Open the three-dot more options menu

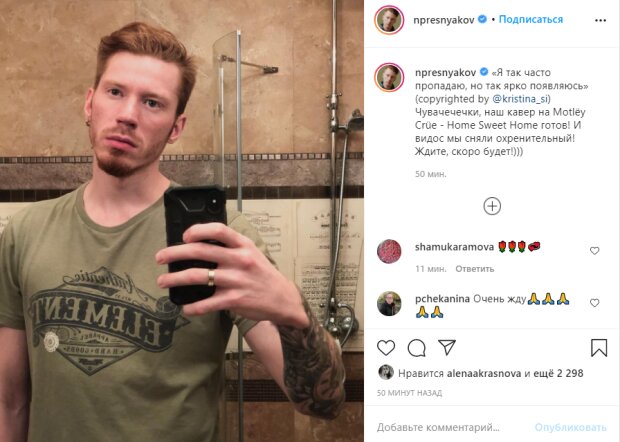(x=600, y=21)
